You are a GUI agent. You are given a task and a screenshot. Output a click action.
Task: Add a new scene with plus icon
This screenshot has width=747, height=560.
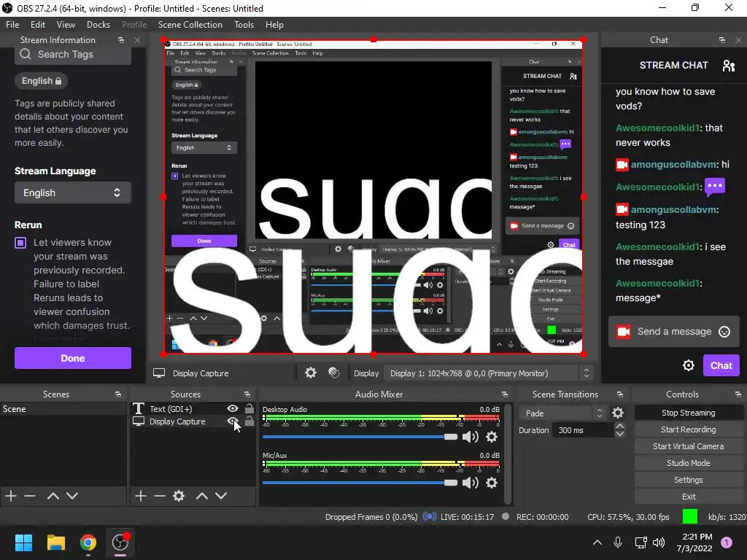click(x=11, y=496)
